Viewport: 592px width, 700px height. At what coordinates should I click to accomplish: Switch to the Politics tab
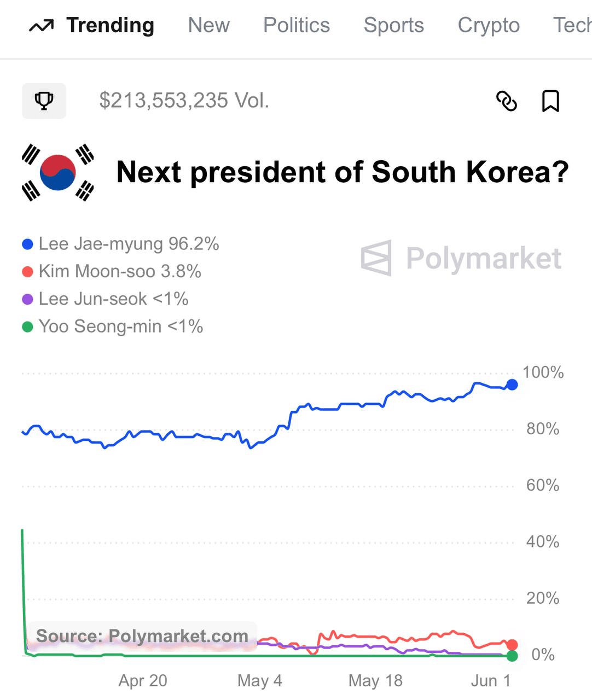(297, 25)
